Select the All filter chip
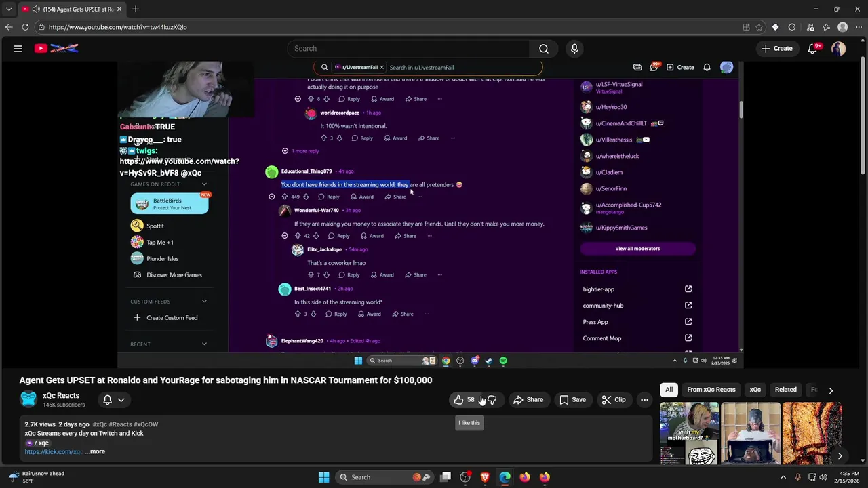Viewport: 868px width, 488px height. (669, 390)
